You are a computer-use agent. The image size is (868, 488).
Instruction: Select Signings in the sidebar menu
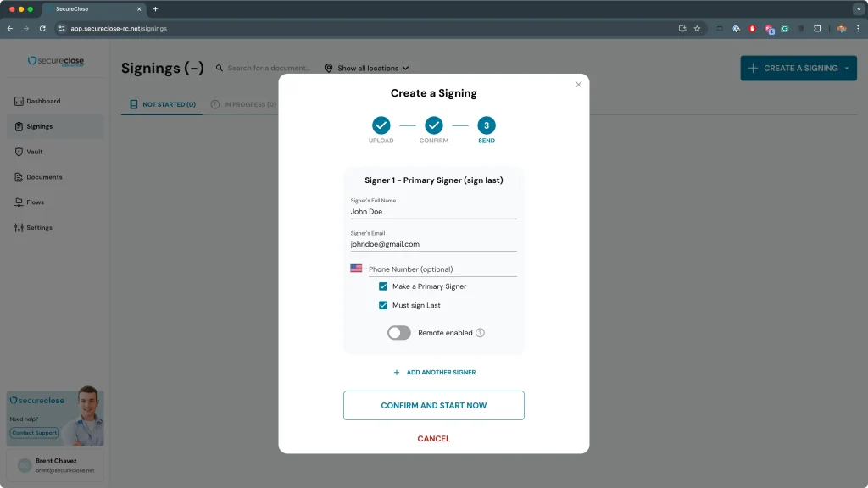(x=39, y=126)
